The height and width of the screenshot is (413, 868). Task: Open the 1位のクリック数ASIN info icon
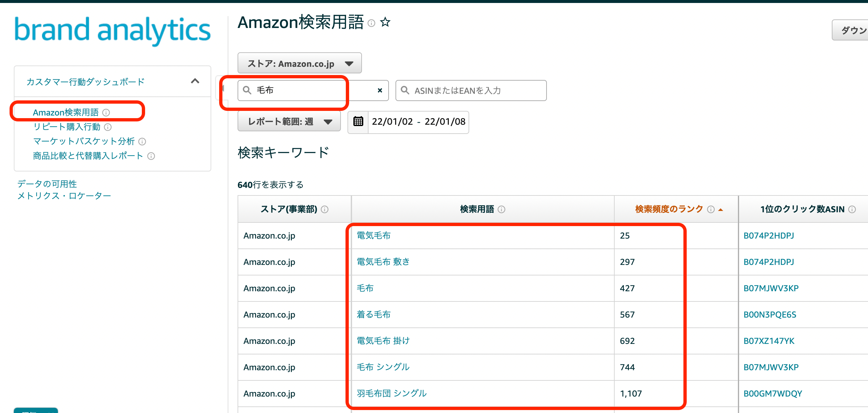(853, 209)
